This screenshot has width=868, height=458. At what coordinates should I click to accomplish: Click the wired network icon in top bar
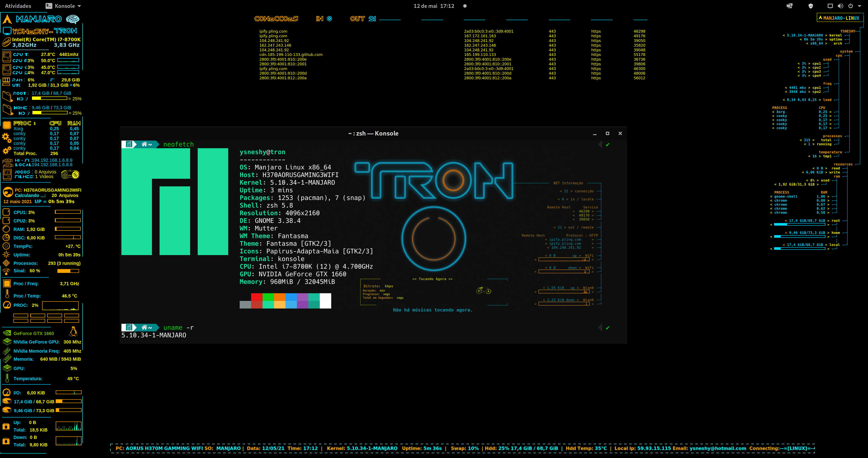click(x=830, y=6)
